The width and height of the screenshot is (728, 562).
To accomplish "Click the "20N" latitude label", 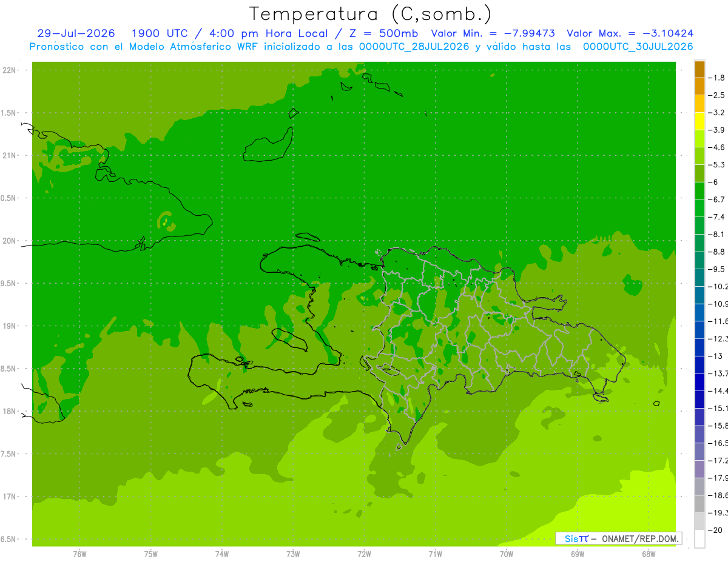I will (10, 241).
